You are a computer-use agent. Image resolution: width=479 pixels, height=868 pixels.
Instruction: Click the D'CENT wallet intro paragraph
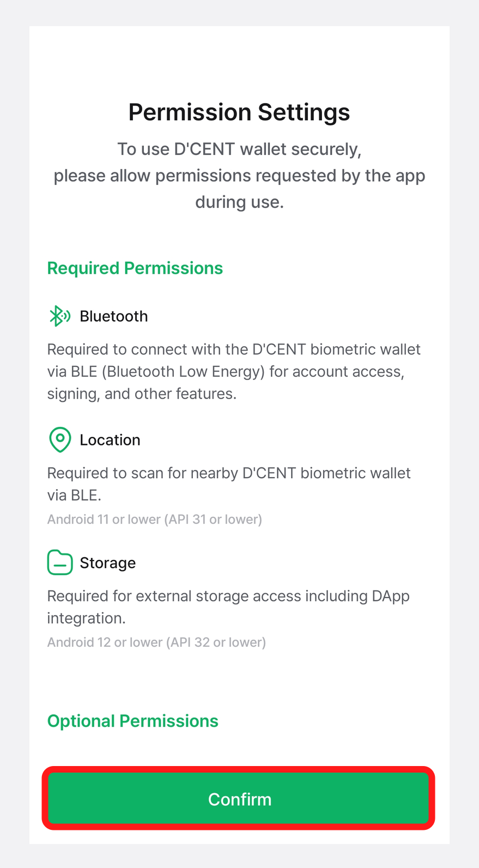point(239,176)
